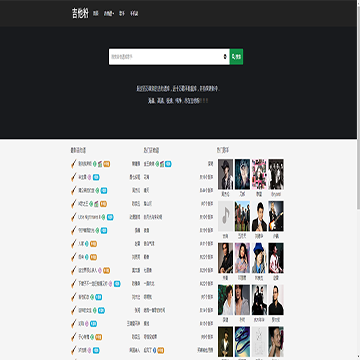
Task: Open the artist thumbnail of the person in a blue hat
Action: (x=259, y=258)
